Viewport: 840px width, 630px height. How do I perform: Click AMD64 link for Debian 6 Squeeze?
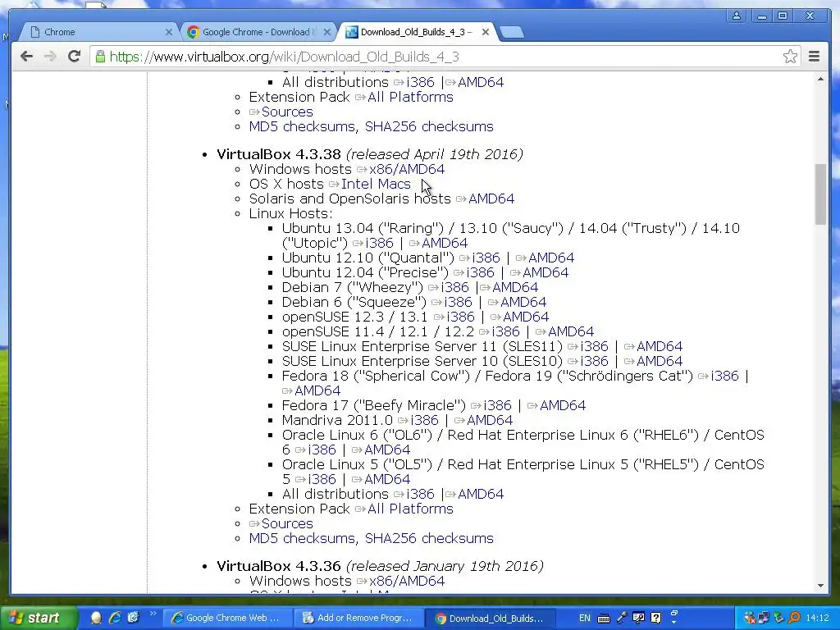[x=523, y=302]
